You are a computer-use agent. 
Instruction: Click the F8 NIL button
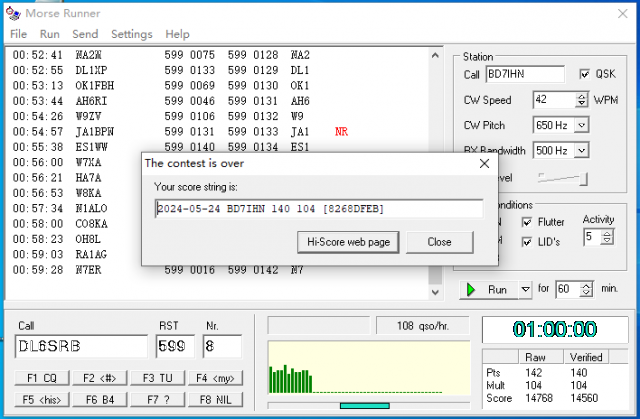coord(216,399)
